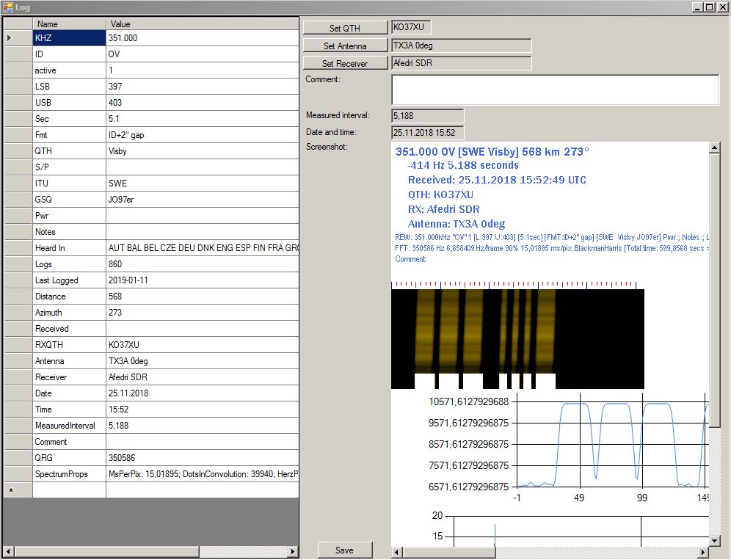Select the QTH value cell Visby
Screen dimensions: 731x560
click(x=203, y=151)
